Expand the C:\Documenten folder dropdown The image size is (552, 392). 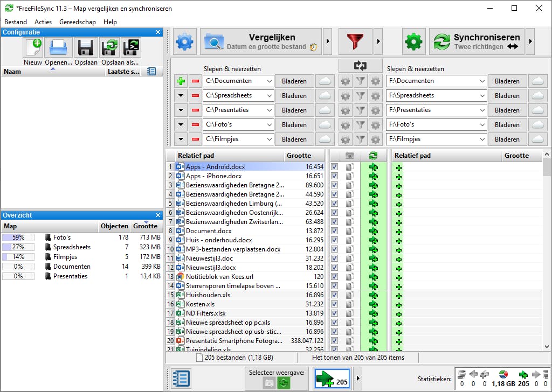coord(270,81)
